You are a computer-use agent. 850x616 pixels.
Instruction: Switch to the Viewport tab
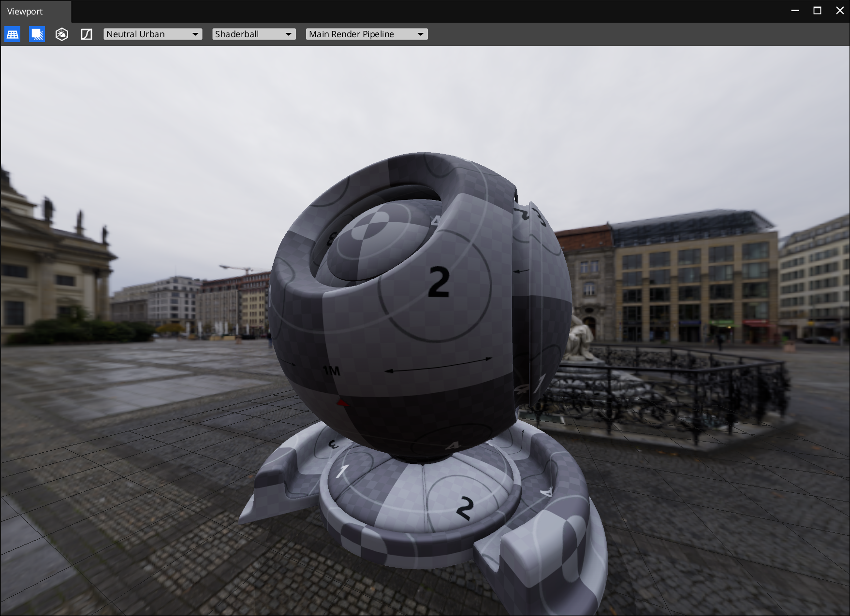click(25, 11)
